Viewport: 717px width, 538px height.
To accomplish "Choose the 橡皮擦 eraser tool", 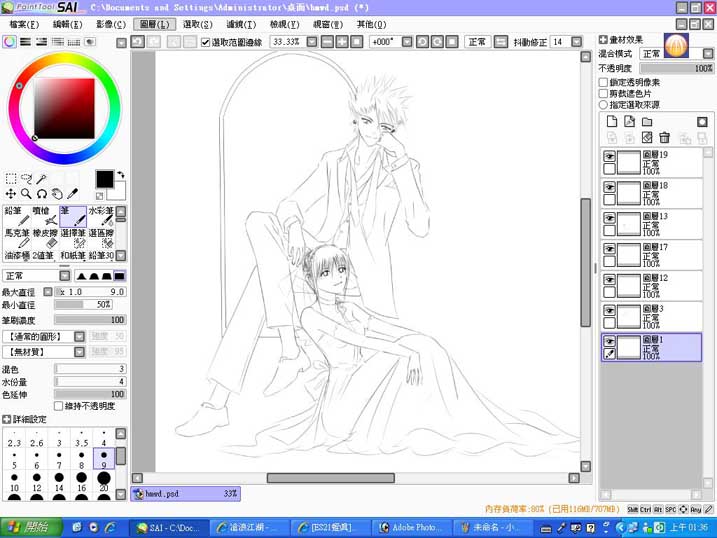I will click(x=45, y=238).
